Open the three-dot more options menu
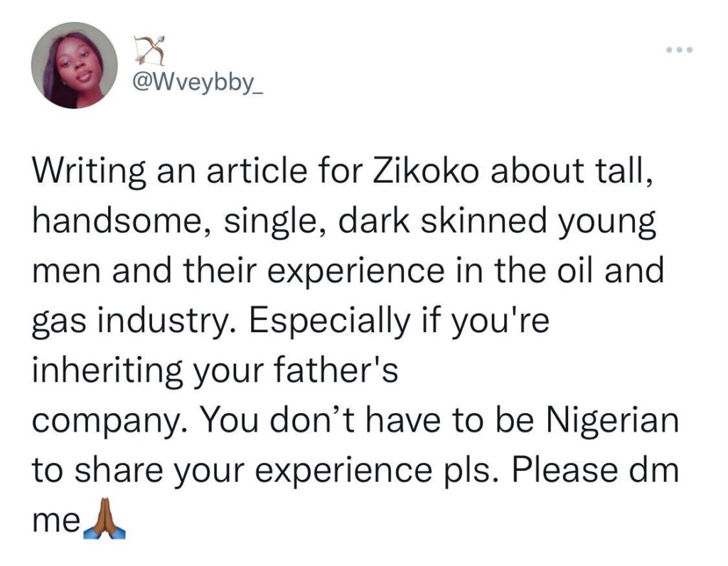 point(679,50)
